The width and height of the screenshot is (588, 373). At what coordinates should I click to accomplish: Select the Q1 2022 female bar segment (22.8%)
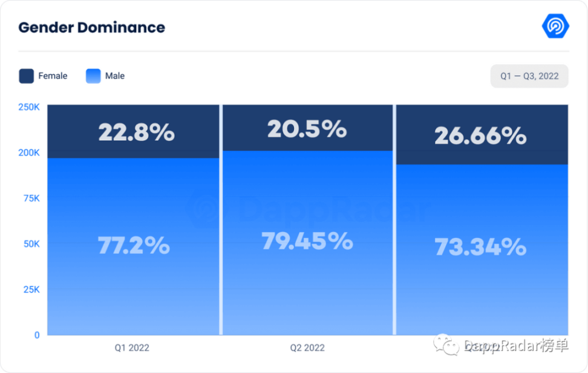click(134, 132)
